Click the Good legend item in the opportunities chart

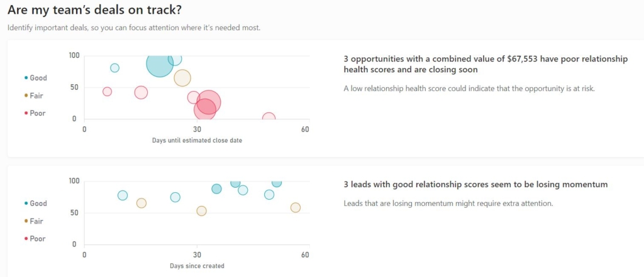point(38,78)
